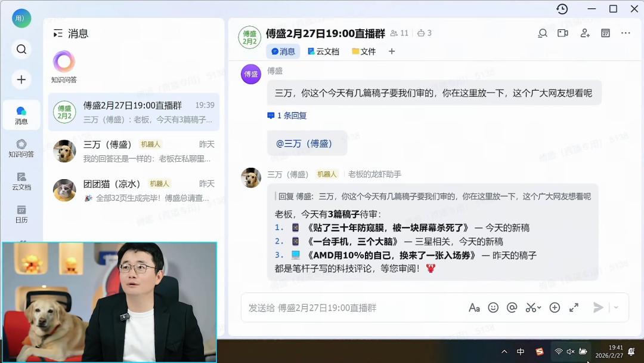
Task: Open text formatting with the Aa icon
Action: [475, 307]
